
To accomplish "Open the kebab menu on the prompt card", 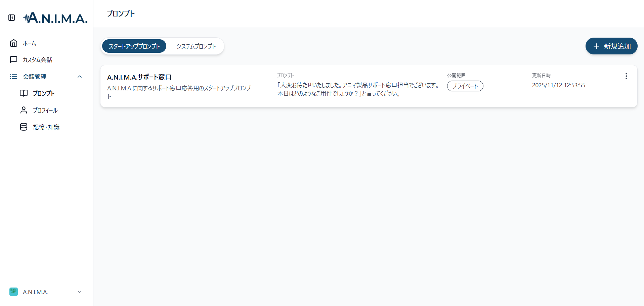I will [626, 76].
